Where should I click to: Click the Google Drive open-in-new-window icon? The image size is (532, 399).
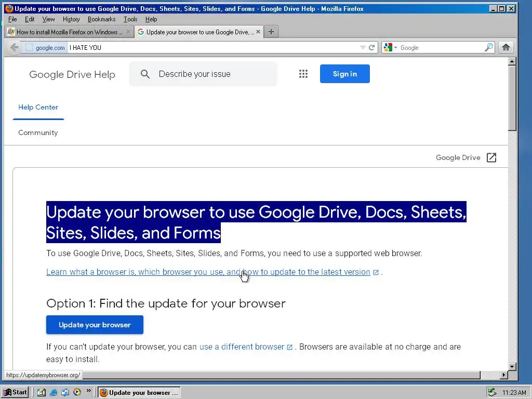pos(491,157)
